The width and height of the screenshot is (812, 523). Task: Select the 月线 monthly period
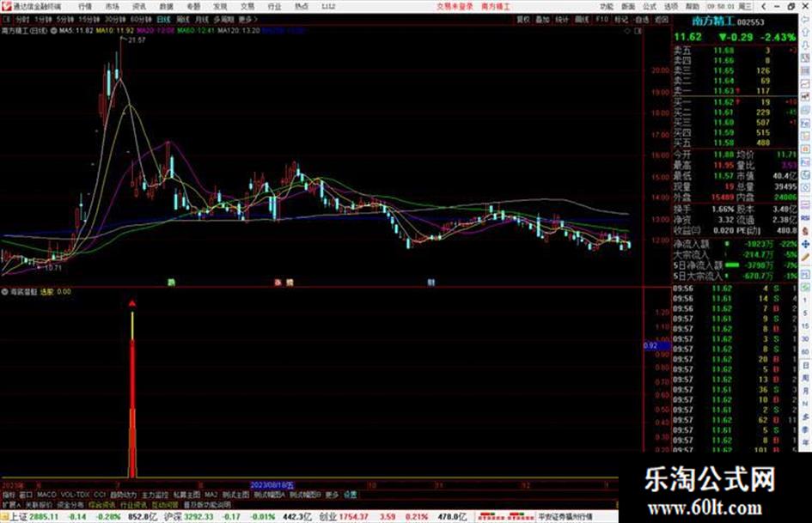(201, 20)
